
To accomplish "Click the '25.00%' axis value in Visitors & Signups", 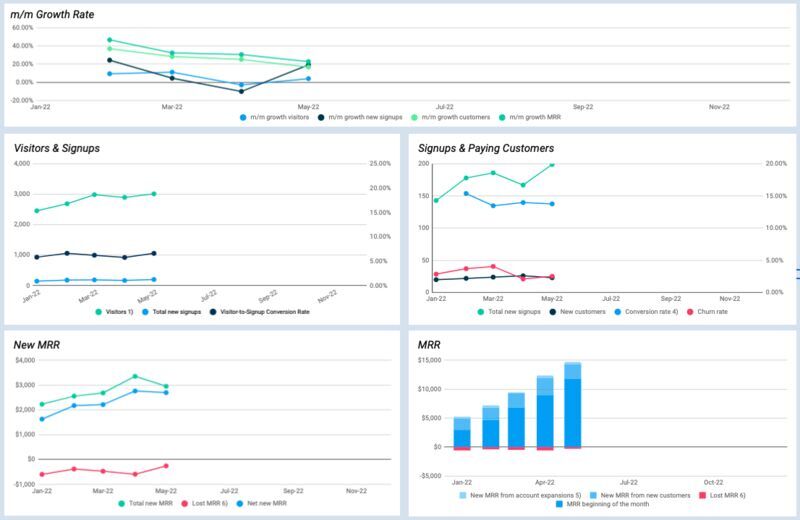I will point(380,164).
